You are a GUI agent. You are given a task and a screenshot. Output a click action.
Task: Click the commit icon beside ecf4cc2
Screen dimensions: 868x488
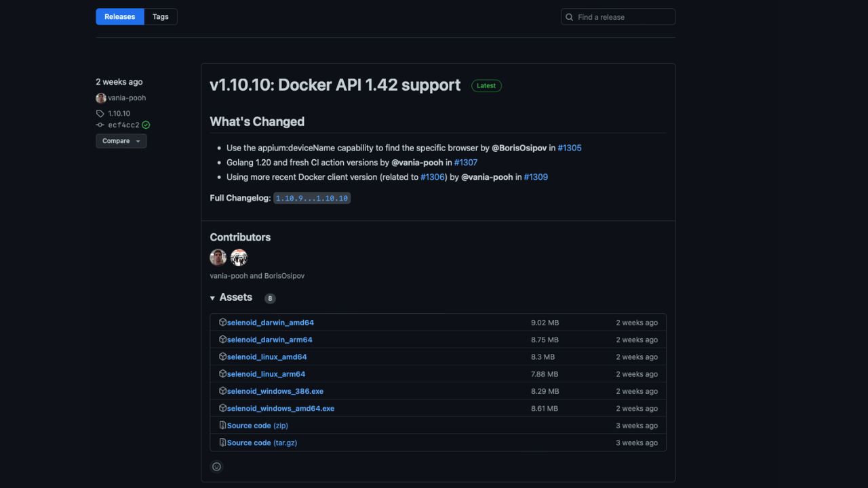(x=100, y=125)
